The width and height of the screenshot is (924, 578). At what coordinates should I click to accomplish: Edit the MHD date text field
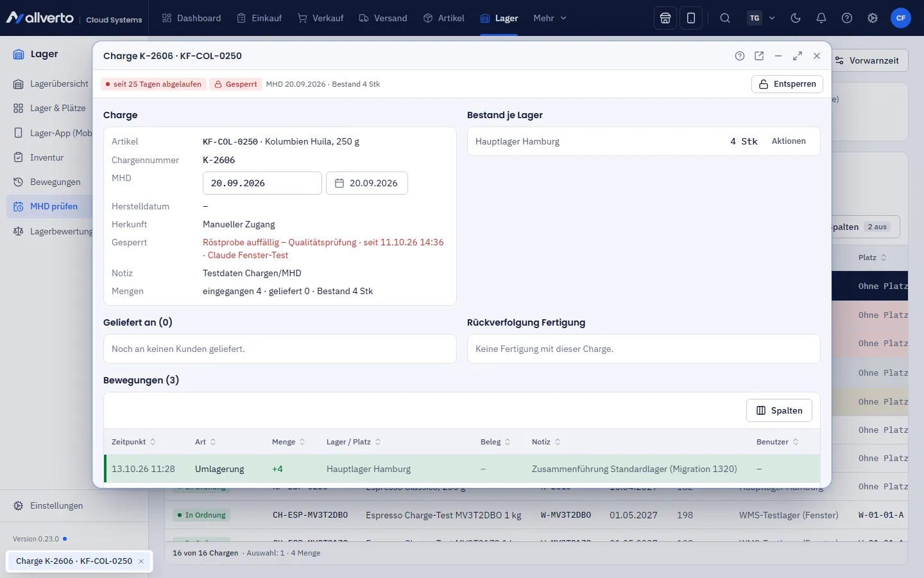[262, 183]
